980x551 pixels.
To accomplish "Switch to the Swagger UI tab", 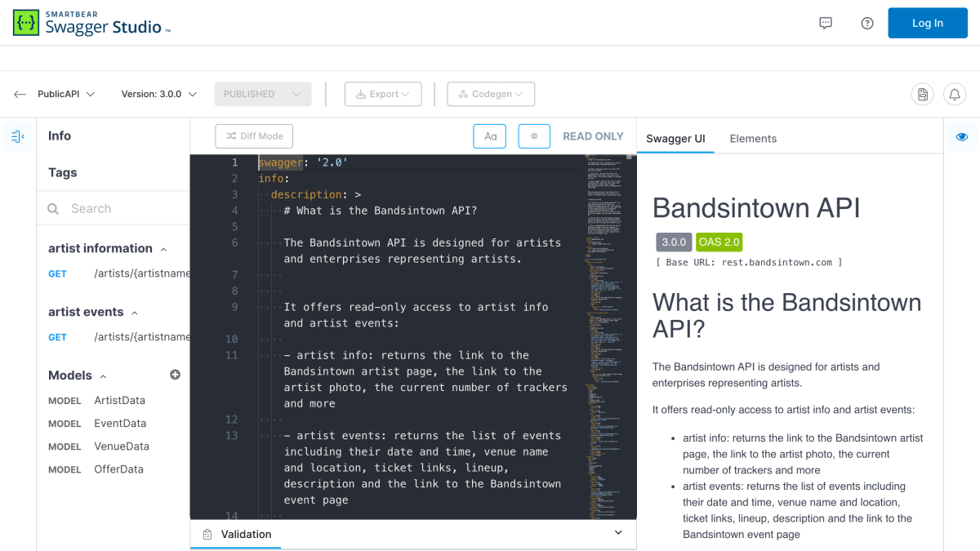I will click(x=675, y=139).
